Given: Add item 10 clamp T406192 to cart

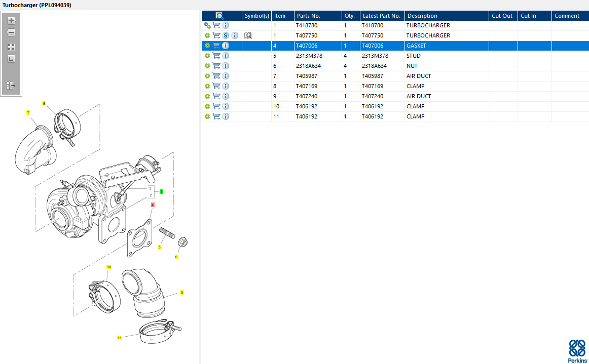Looking at the screenshot, I should pyautogui.click(x=216, y=106).
